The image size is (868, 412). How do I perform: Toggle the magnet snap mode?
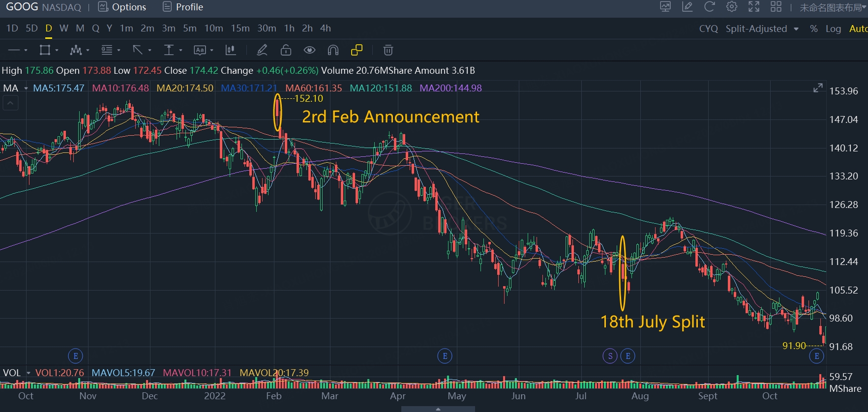click(x=333, y=50)
